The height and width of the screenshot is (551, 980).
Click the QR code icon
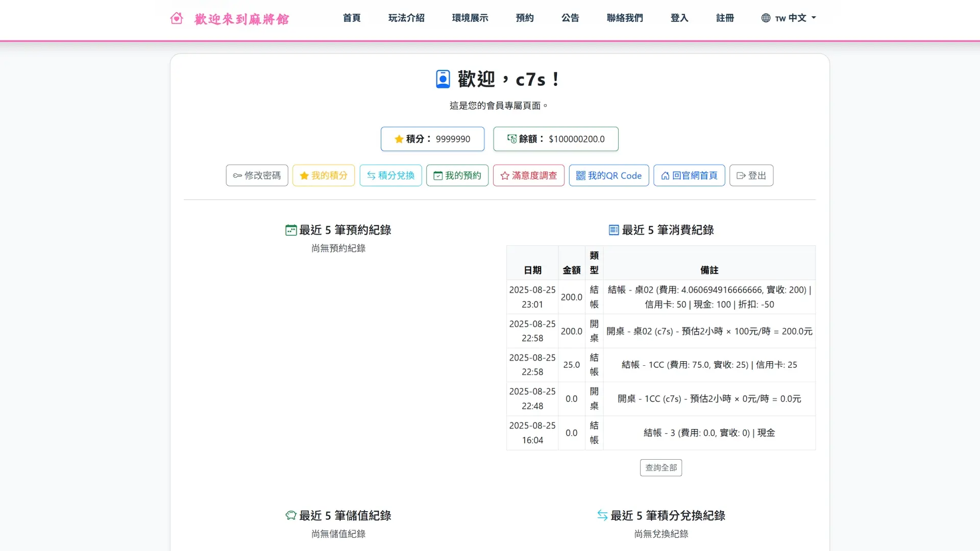(581, 176)
